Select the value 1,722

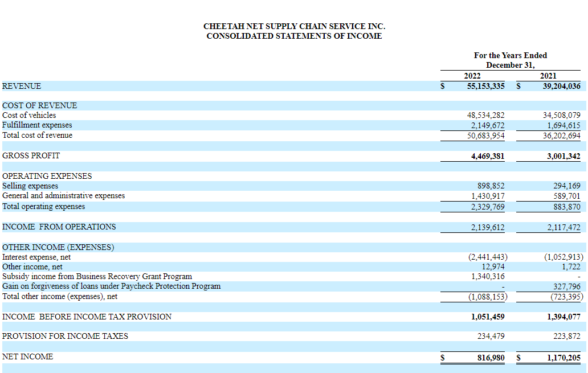[x=571, y=267]
